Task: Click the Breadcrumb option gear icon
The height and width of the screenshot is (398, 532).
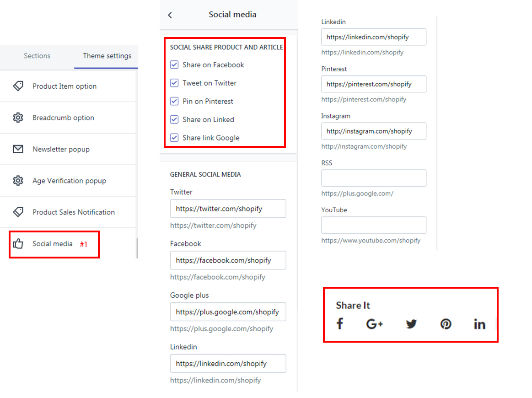Action: (x=18, y=118)
